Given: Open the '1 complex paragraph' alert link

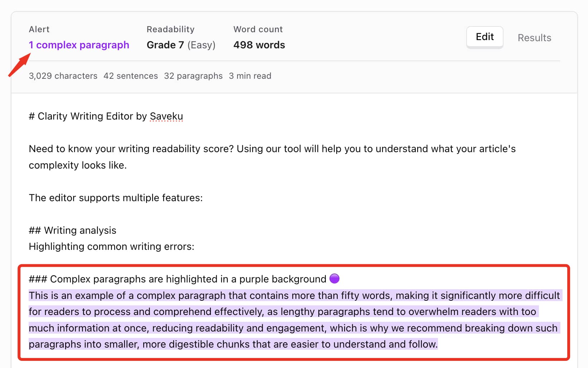Looking at the screenshot, I should click(79, 45).
